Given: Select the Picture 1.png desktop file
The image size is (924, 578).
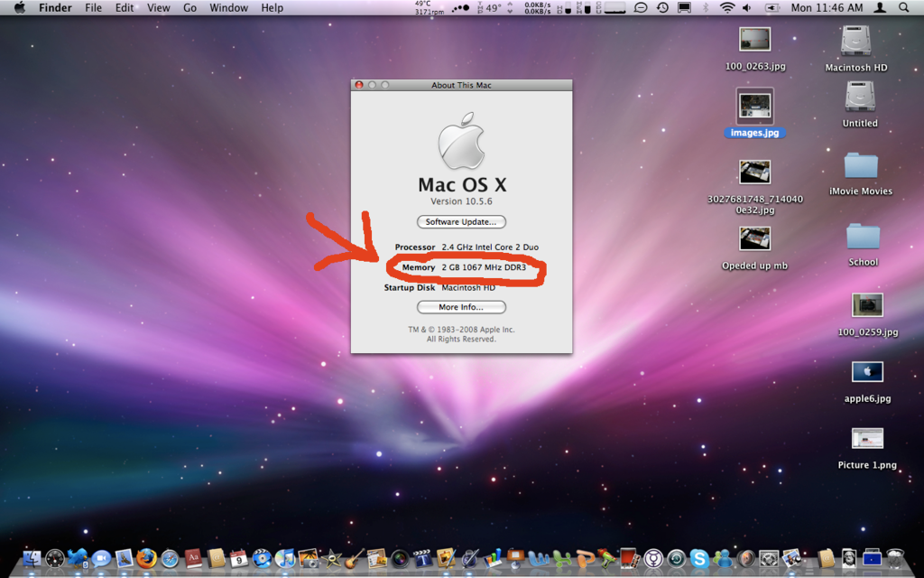Looking at the screenshot, I should tap(867, 448).
